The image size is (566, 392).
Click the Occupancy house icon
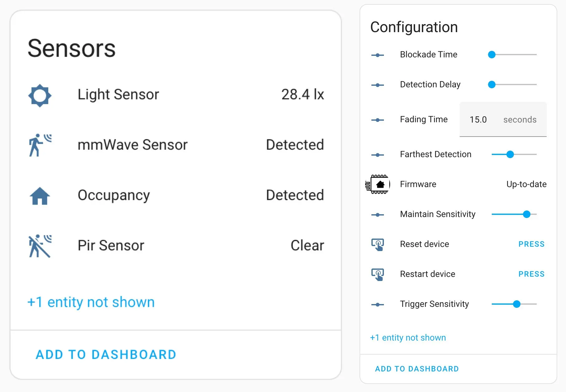tap(39, 196)
